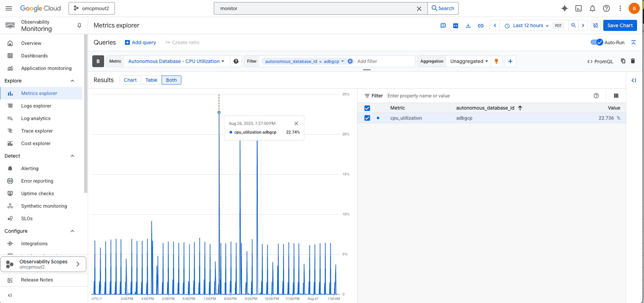This screenshot has width=644, height=303.
Task: Open the omcpmout2 project picker
Action: click(x=92, y=8)
